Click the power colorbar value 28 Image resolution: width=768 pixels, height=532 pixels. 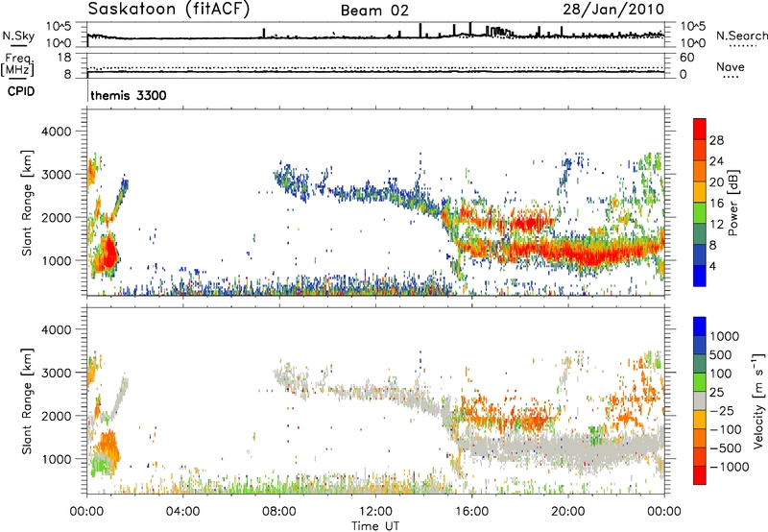point(716,140)
